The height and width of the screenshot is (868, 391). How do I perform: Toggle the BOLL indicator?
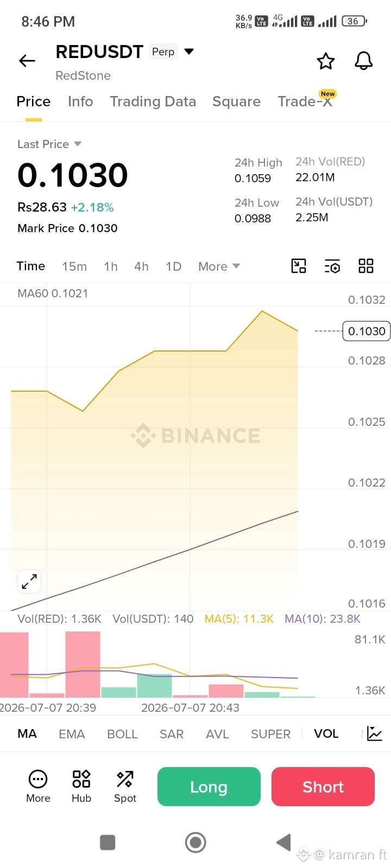[x=122, y=734]
